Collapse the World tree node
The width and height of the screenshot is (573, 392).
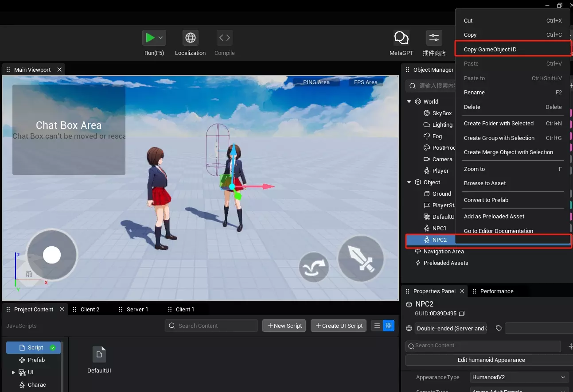[409, 101]
